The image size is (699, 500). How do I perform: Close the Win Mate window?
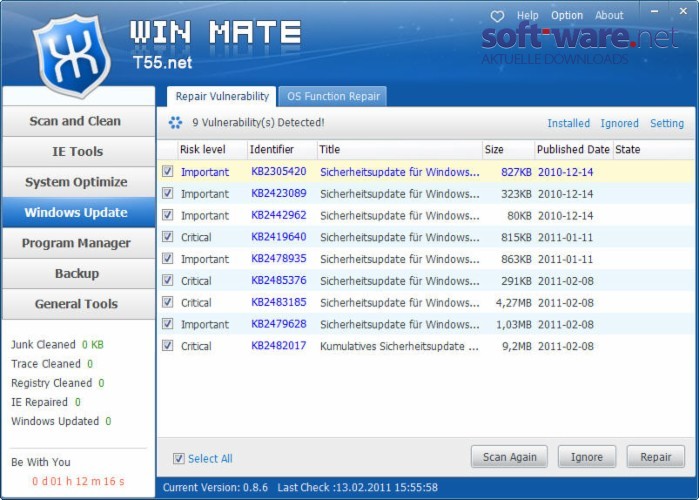coord(683,11)
